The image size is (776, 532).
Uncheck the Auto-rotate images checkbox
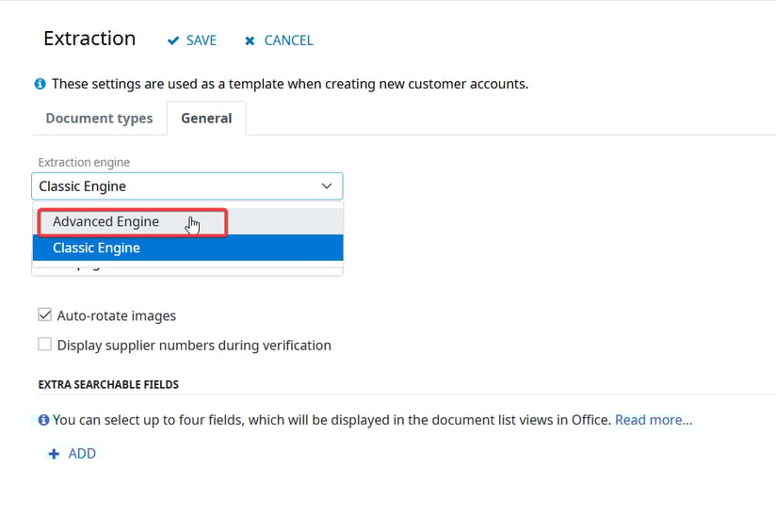[44, 315]
